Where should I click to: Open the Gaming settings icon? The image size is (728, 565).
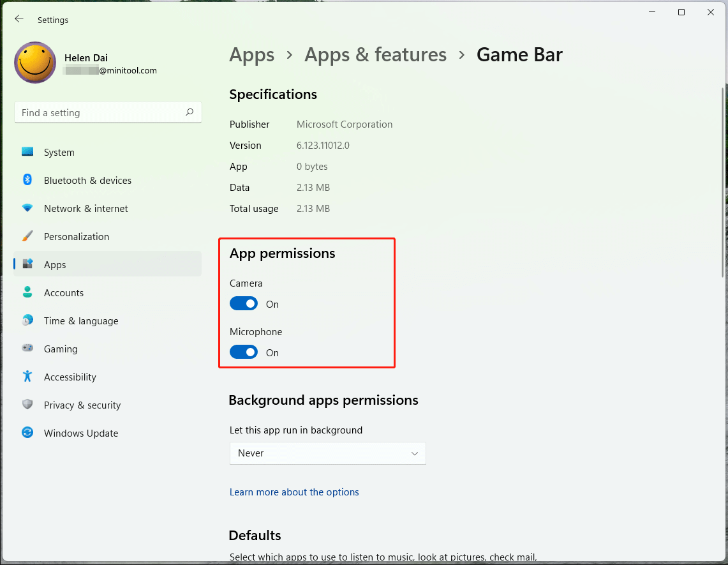tap(27, 349)
